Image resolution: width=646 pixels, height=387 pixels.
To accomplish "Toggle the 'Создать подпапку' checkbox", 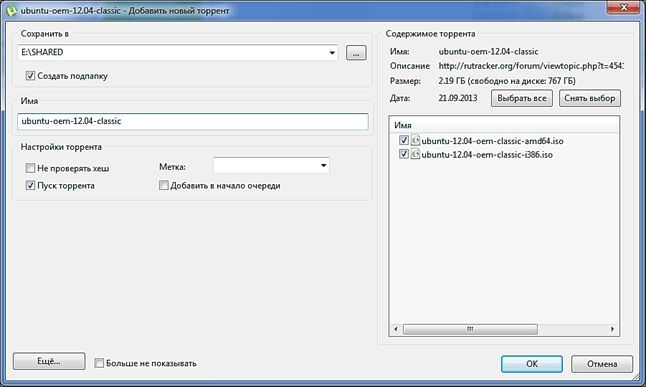I will click(30, 76).
